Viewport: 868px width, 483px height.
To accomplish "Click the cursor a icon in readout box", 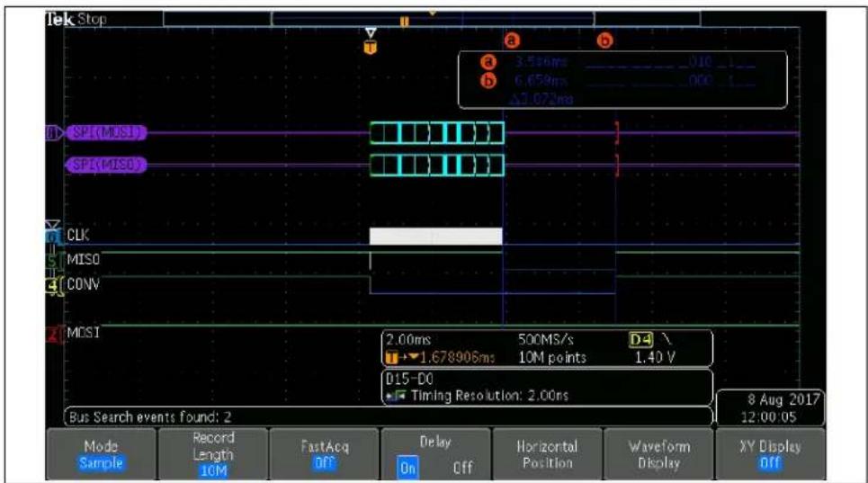I will click(488, 61).
